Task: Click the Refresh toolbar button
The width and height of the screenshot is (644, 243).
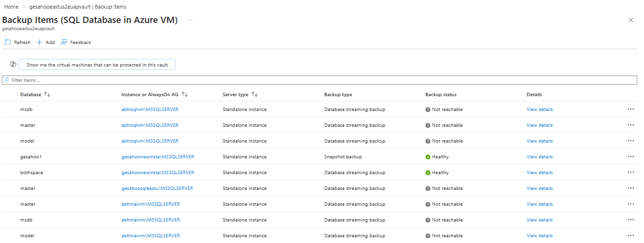Action: [18, 43]
